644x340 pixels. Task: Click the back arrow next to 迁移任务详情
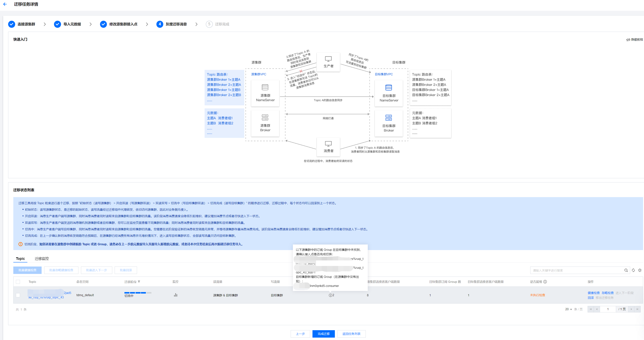pyautogui.click(x=5, y=4)
